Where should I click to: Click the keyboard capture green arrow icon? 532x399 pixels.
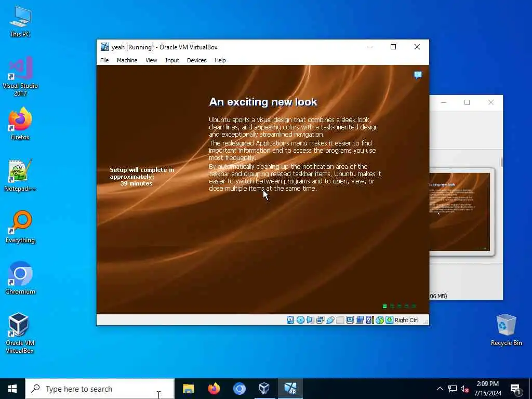pos(390,320)
